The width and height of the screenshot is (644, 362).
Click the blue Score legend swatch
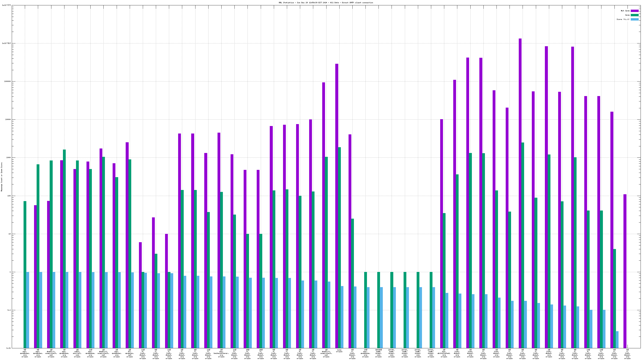coord(635,19)
